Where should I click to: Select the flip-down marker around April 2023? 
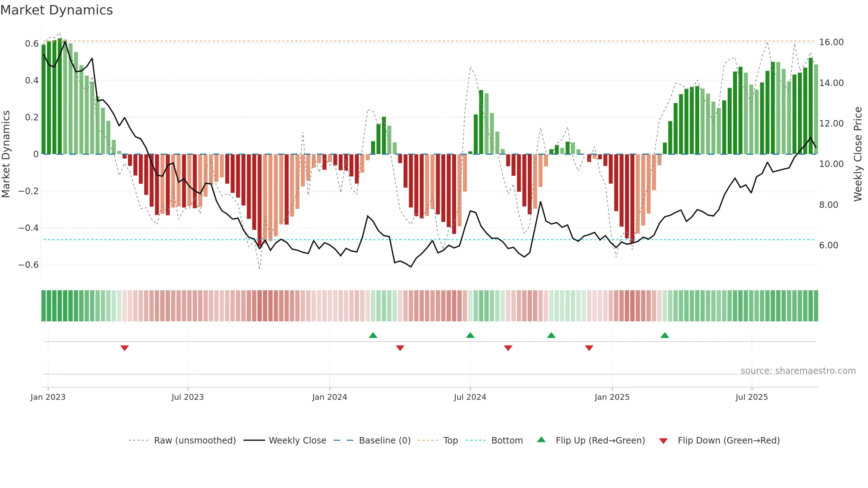coord(124,348)
